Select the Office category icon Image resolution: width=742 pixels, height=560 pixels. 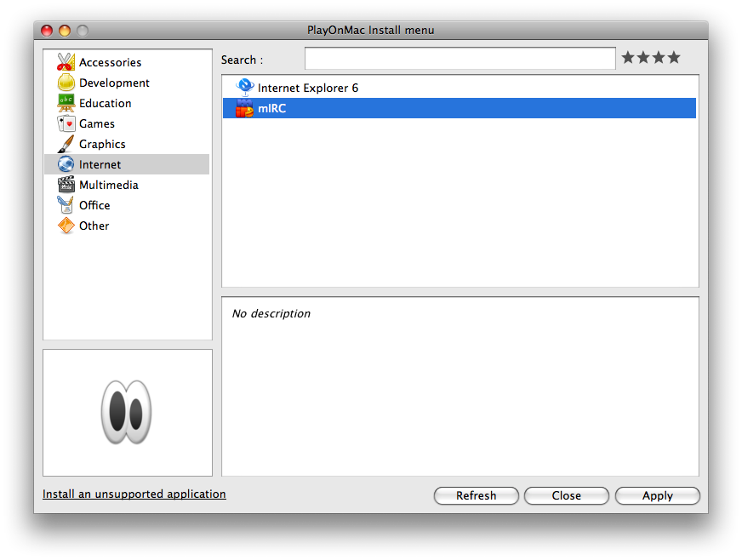[66, 205]
